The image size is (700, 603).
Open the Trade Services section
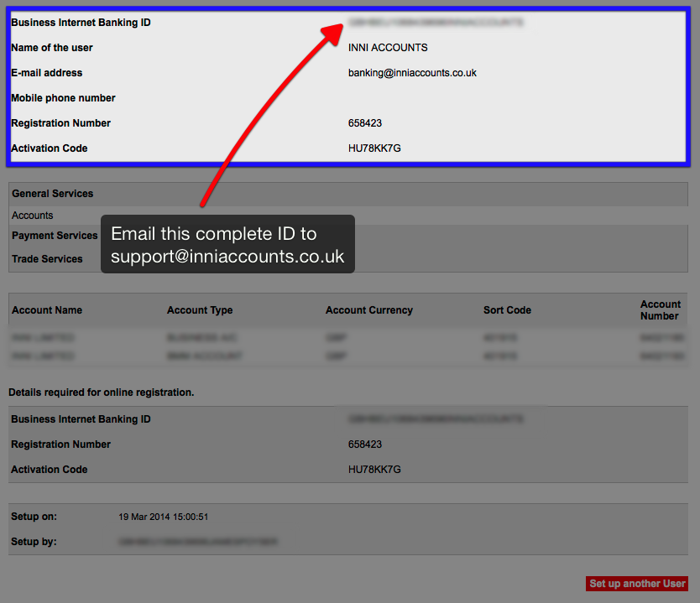47,259
